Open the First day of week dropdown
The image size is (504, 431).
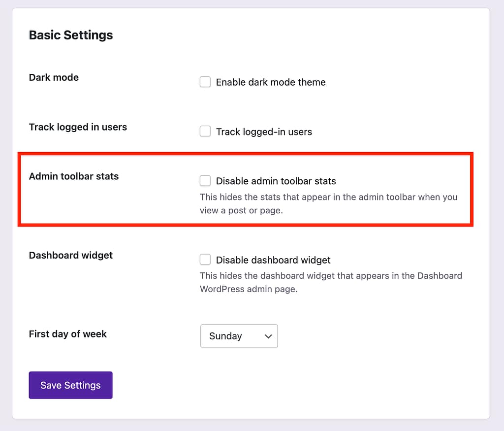239,336
